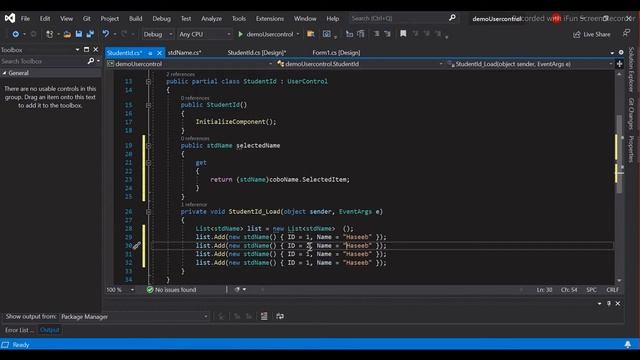Click the Toggle Bookmark icon in toolbar
The image size is (640, 360).
(x=403, y=34)
